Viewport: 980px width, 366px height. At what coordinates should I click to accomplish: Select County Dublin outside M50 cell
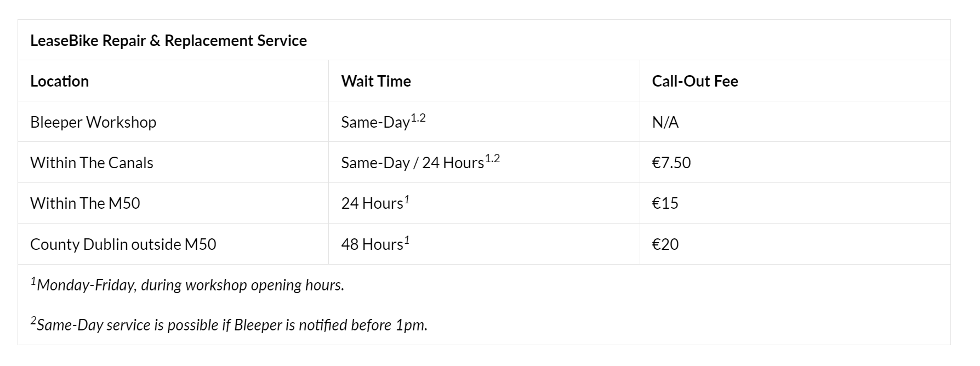click(x=123, y=244)
